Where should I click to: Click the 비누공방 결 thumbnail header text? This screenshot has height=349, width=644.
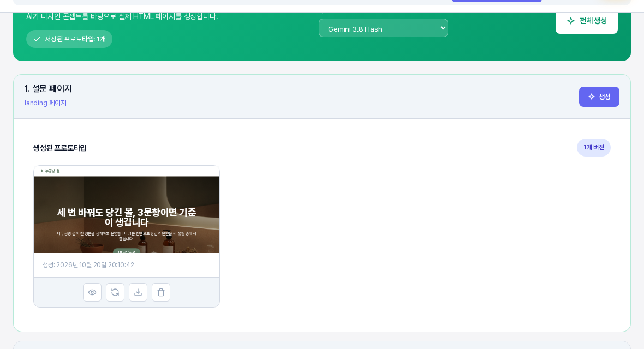point(51,171)
